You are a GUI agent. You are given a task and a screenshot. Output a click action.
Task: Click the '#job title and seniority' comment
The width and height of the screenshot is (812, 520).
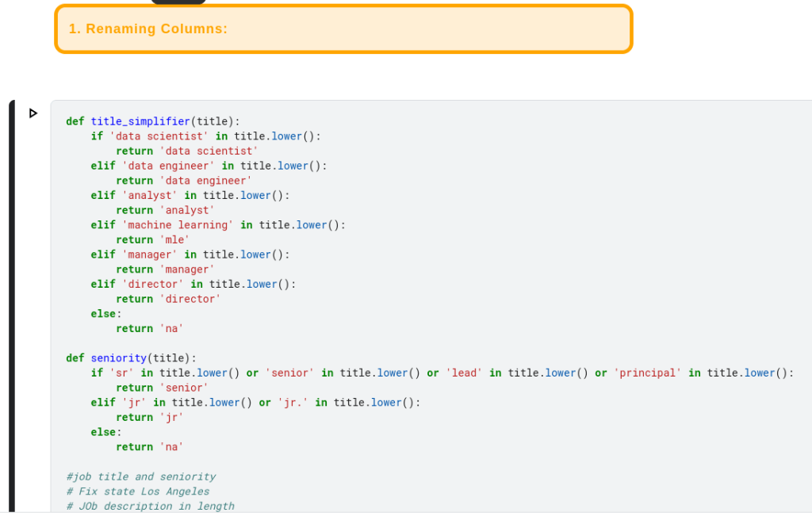tap(141, 477)
